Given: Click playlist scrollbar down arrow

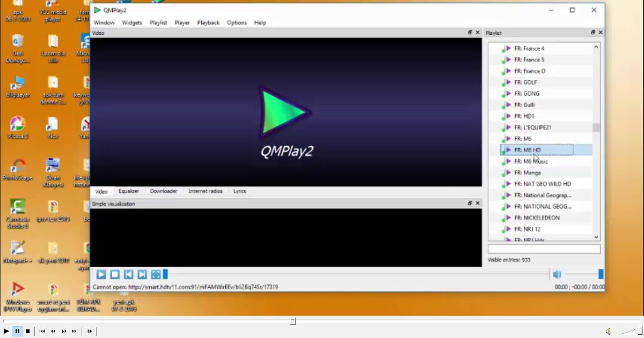Looking at the screenshot, I should pos(596,237).
